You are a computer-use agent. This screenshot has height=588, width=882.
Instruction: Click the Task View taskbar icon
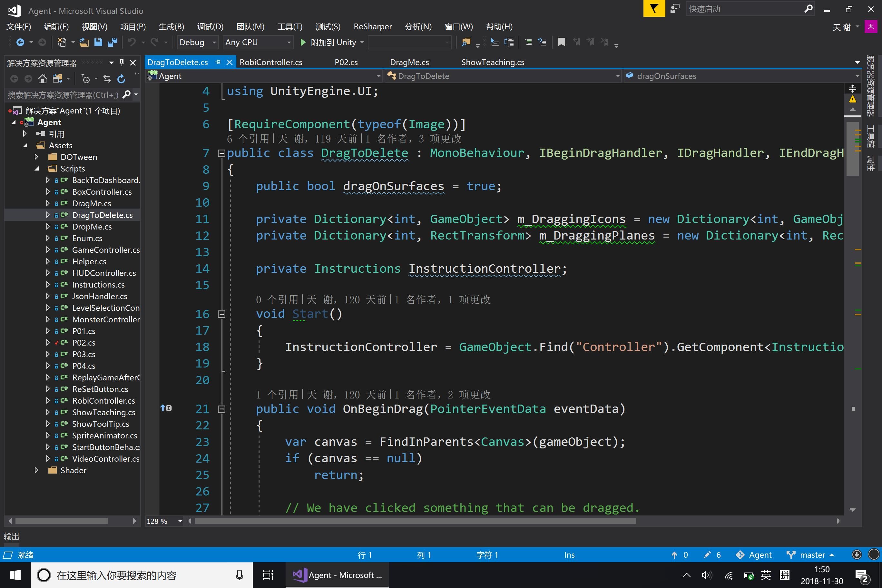point(268,575)
